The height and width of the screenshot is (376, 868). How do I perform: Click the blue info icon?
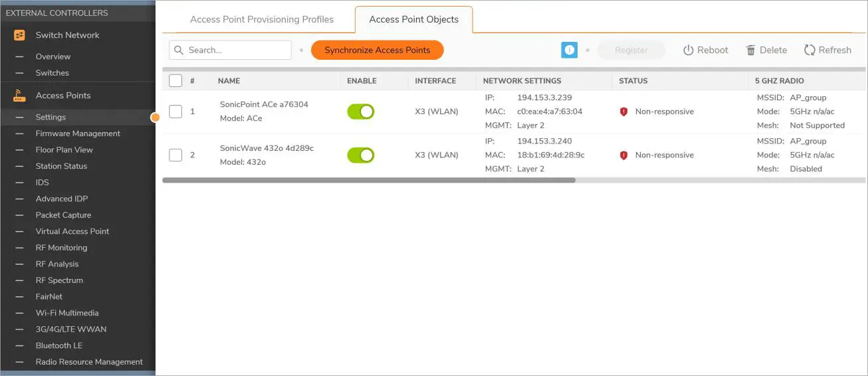point(569,50)
